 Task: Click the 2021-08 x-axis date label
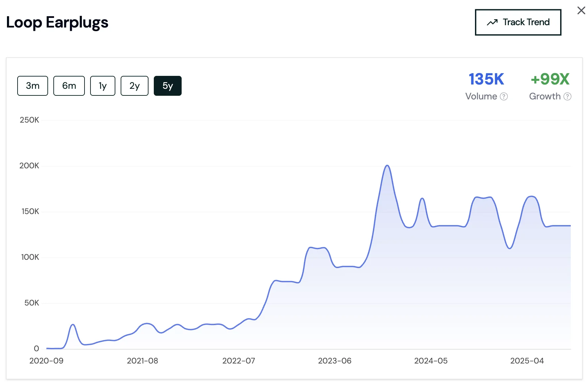click(x=143, y=361)
